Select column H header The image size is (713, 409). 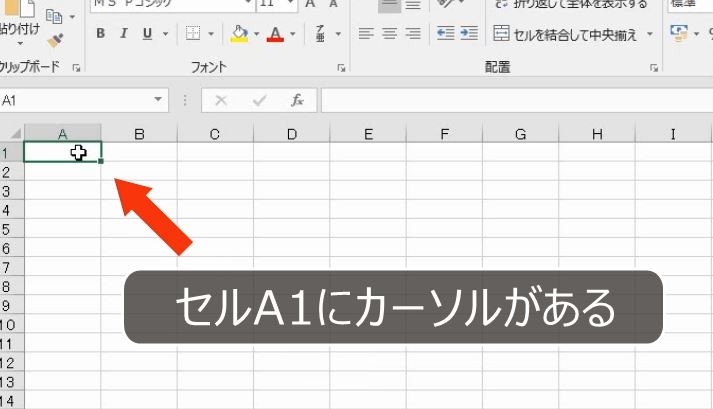(597, 134)
